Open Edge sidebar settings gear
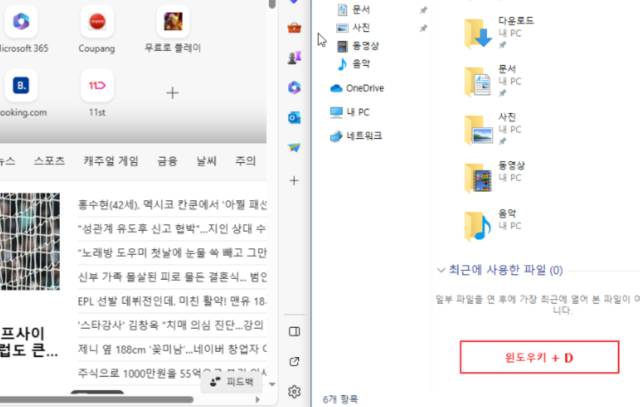The width and height of the screenshot is (640, 407). pos(294,391)
